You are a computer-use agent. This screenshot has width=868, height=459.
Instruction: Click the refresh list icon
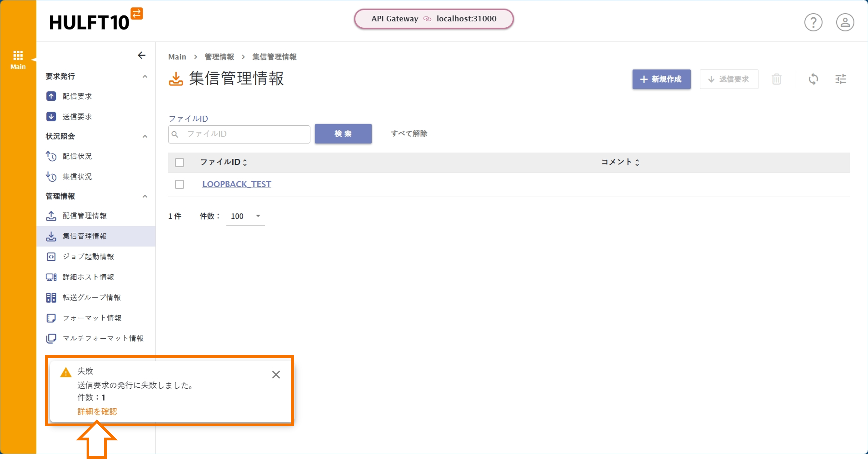point(814,79)
